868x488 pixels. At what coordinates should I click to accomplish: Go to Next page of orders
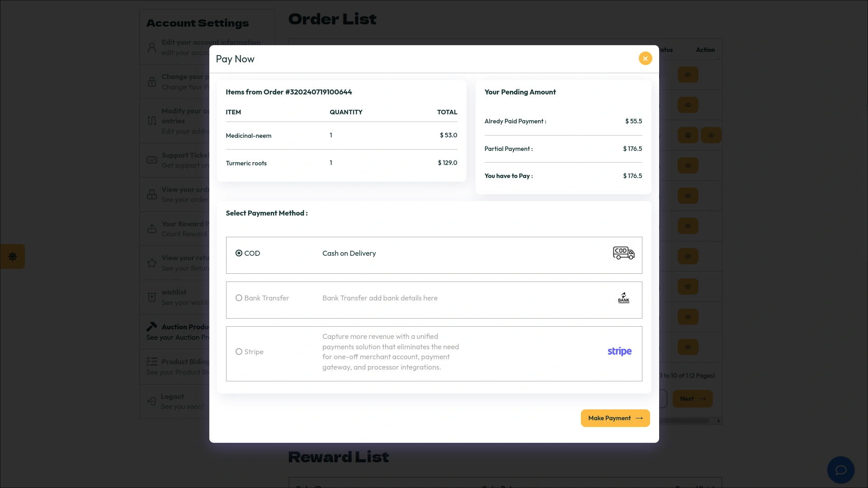pyautogui.click(x=692, y=399)
